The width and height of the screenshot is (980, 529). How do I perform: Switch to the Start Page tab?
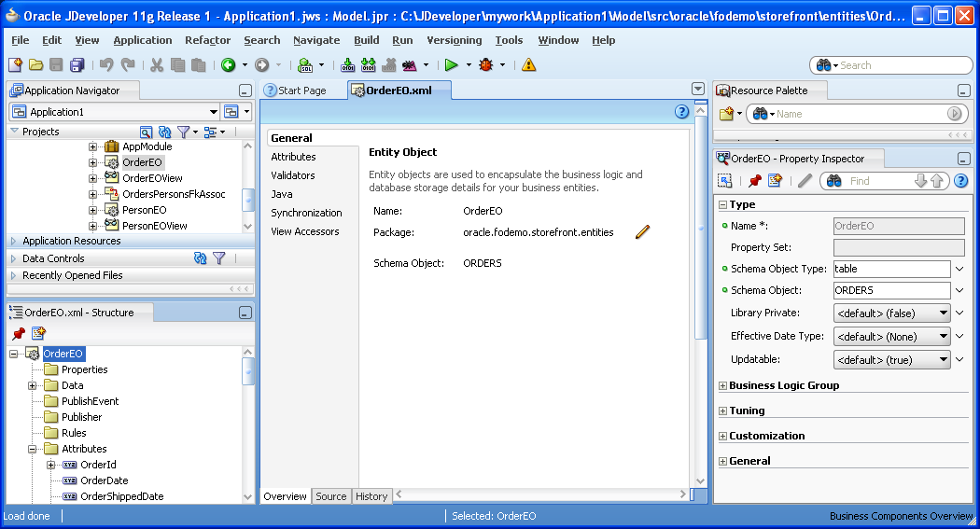pos(296,90)
